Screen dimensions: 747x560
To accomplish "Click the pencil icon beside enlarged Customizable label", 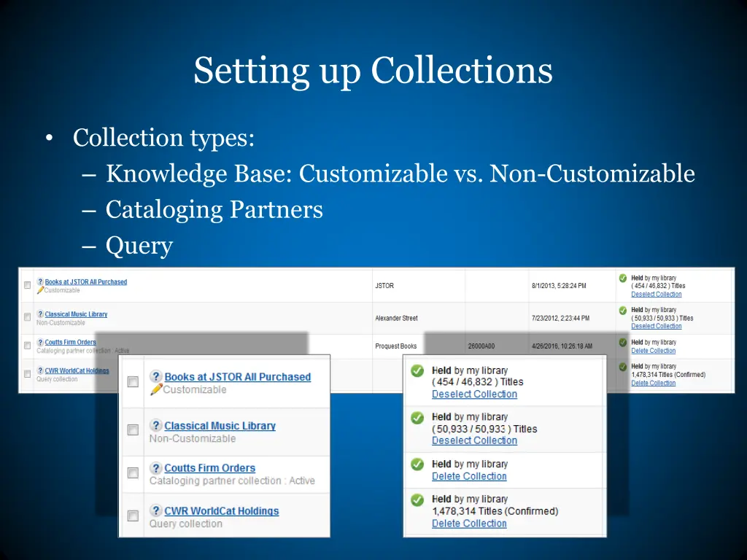I will [155, 389].
